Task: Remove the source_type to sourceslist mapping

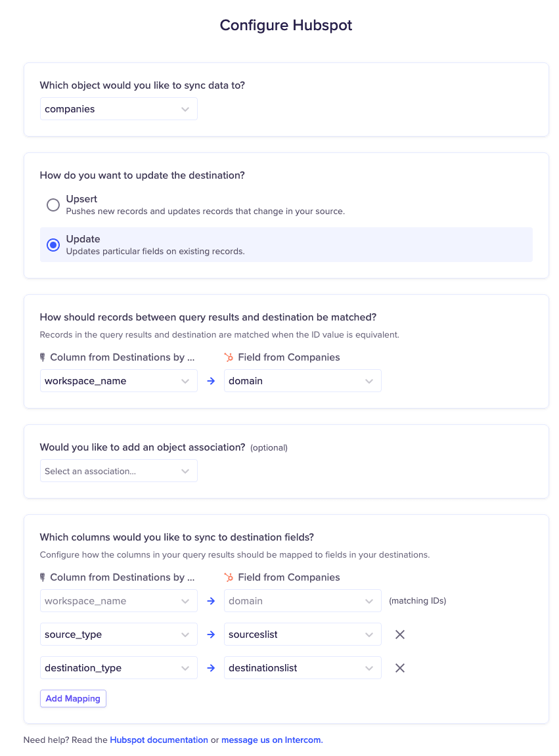Action: pos(399,634)
